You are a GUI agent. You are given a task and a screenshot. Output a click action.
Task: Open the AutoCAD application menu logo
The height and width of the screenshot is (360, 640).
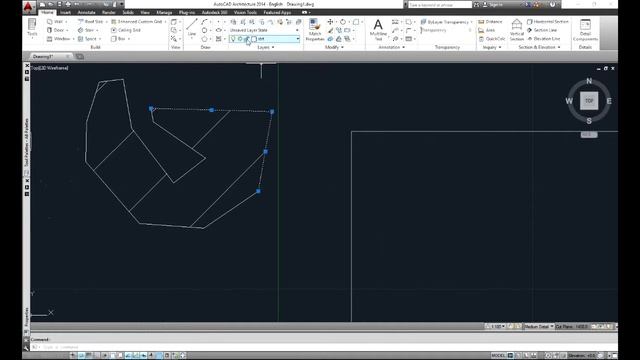pos(28,6)
